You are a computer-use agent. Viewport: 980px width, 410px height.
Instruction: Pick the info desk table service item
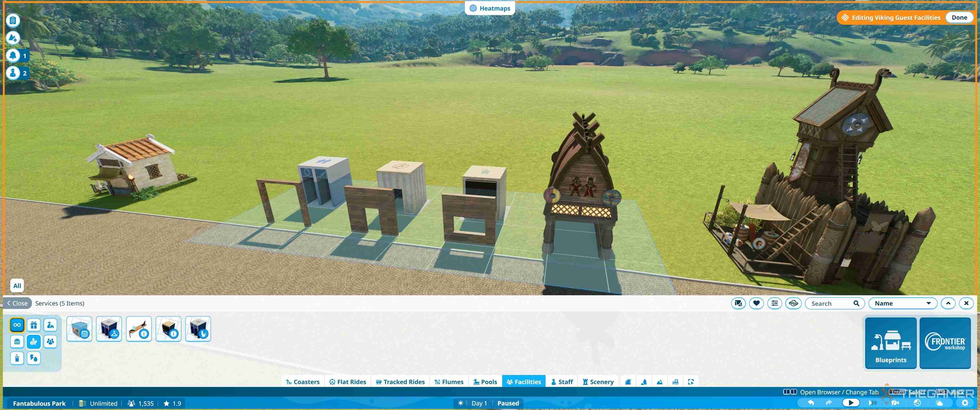pyautogui.click(x=138, y=329)
